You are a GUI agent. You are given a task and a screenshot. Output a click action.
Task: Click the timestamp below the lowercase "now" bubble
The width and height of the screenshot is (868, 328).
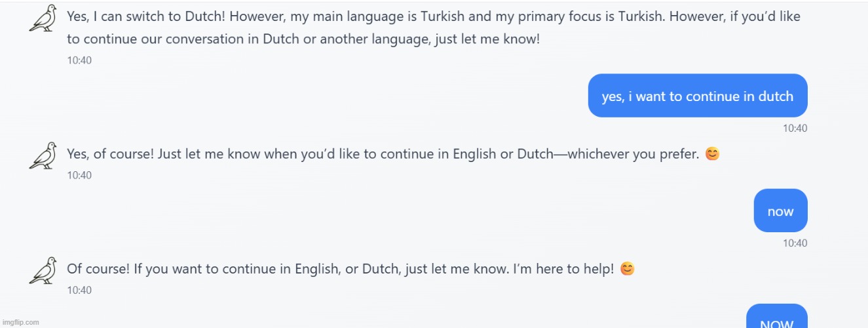click(x=795, y=243)
